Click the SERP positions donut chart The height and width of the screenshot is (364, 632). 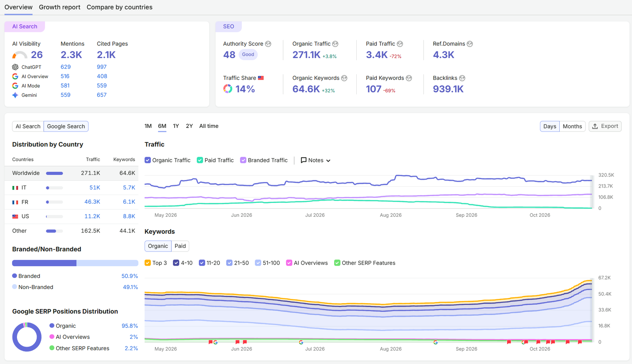pos(27,337)
